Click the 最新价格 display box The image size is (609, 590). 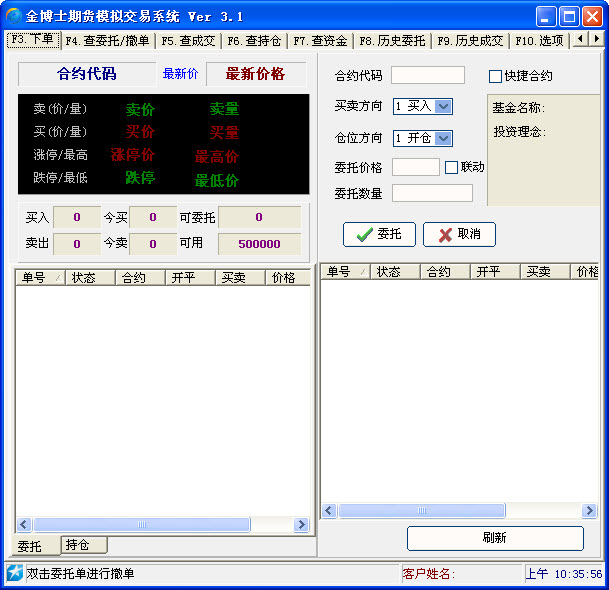click(x=256, y=74)
